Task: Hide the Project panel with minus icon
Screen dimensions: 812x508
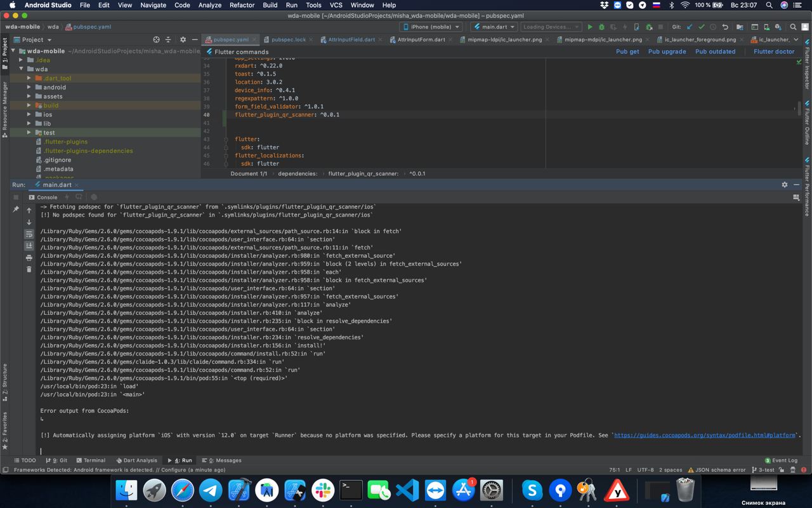Action: [194, 39]
